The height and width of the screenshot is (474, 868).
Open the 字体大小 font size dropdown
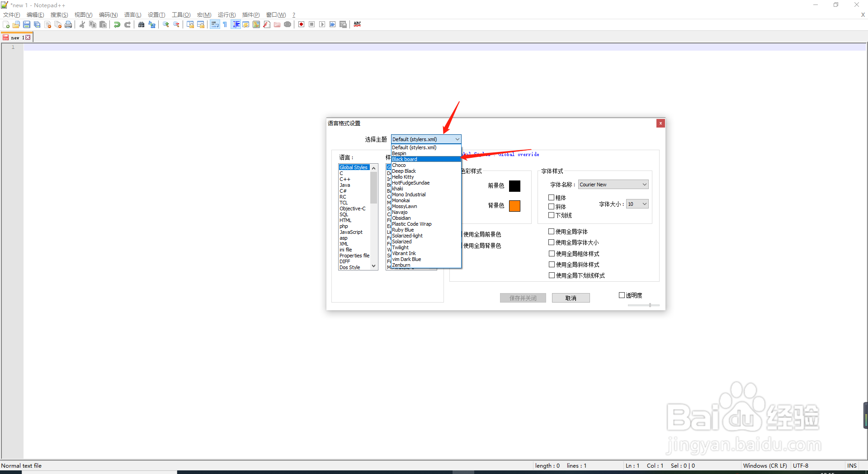[637, 204]
